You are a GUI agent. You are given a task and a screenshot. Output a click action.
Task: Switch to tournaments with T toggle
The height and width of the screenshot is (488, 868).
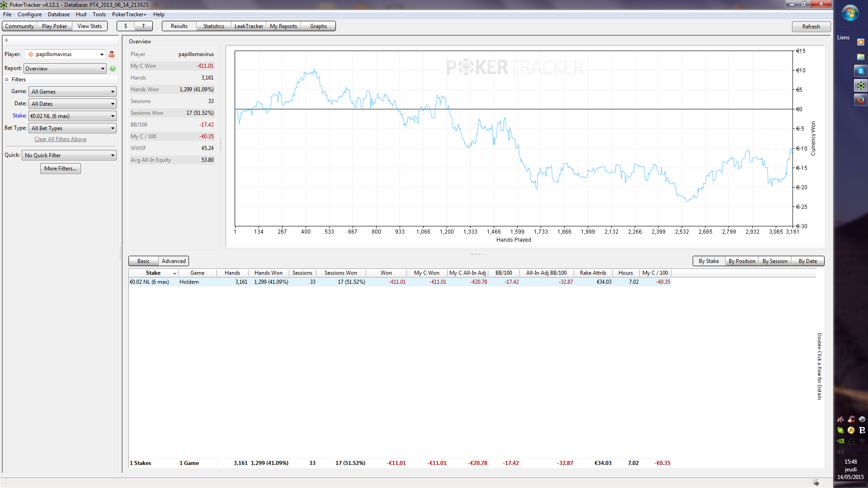click(143, 26)
